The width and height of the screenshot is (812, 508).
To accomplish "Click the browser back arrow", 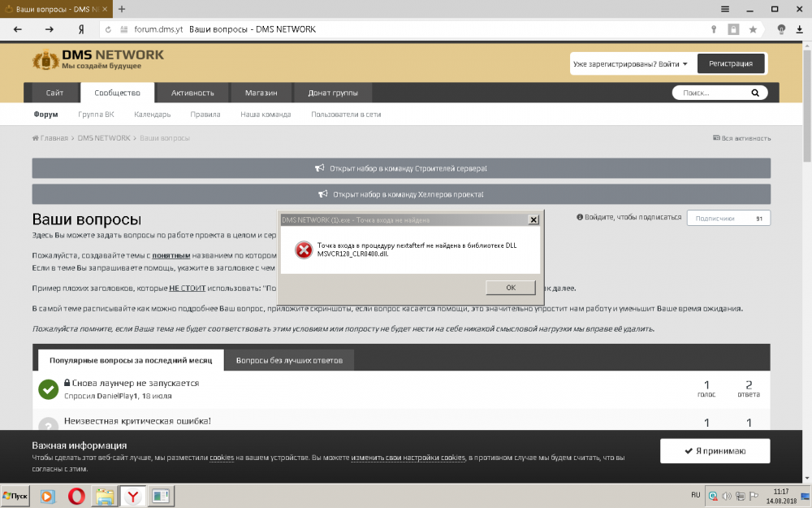I will click(x=18, y=29).
